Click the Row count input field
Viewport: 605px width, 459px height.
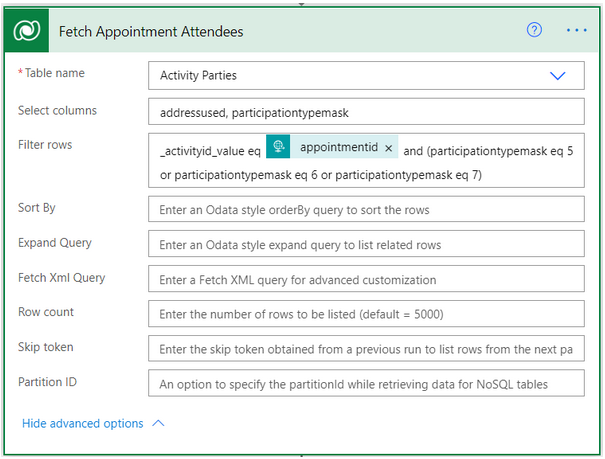pyautogui.click(x=365, y=314)
